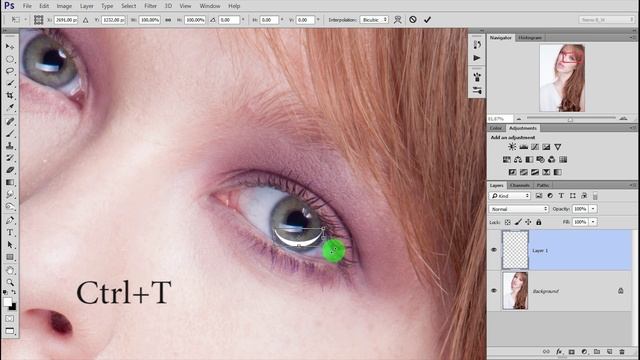
Task: Switch to the Color tab
Action: [496, 128]
